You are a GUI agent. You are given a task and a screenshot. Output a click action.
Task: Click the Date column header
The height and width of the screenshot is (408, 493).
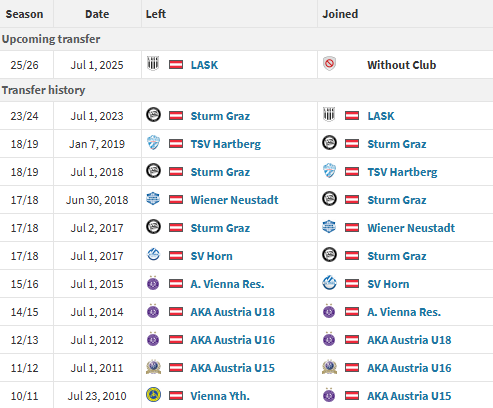point(97,14)
